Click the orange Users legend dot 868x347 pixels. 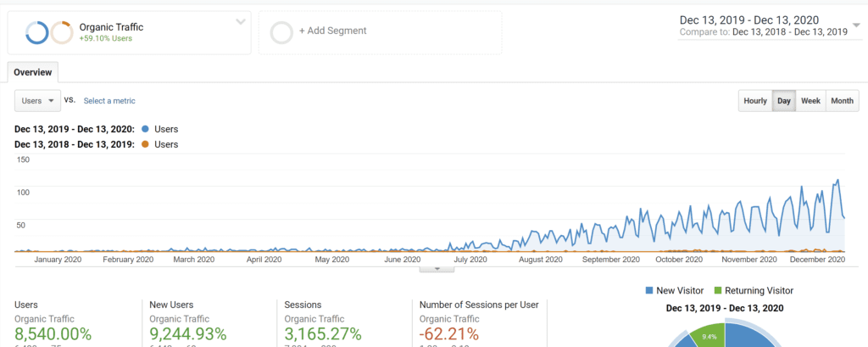coord(145,144)
